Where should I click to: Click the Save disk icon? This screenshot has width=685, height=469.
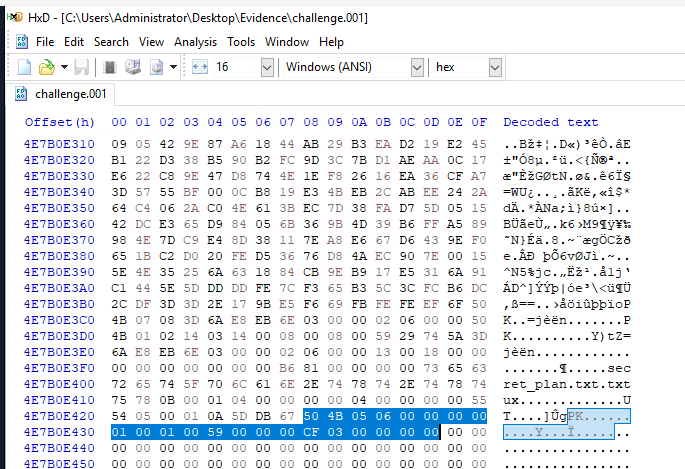click(81, 67)
